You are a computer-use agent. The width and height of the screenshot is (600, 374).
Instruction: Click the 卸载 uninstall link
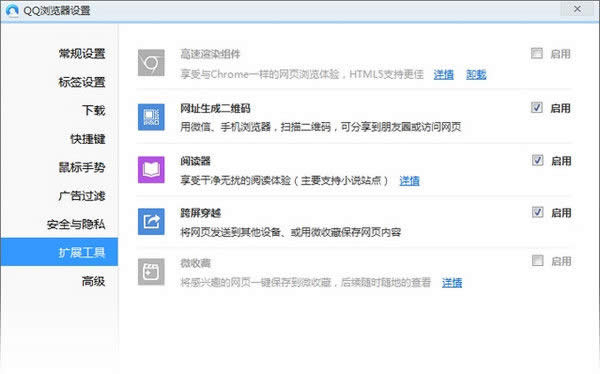click(x=476, y=74)
